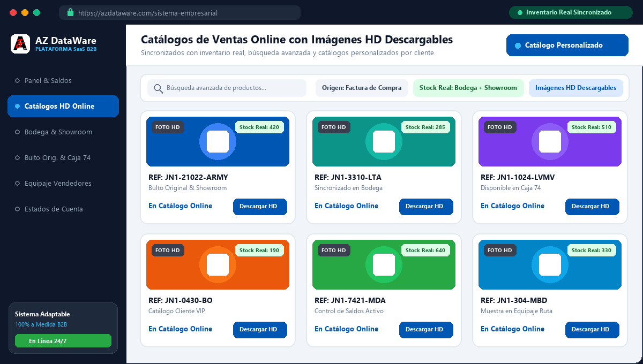Click the Stock Real: 330 badge

point(592,251)
